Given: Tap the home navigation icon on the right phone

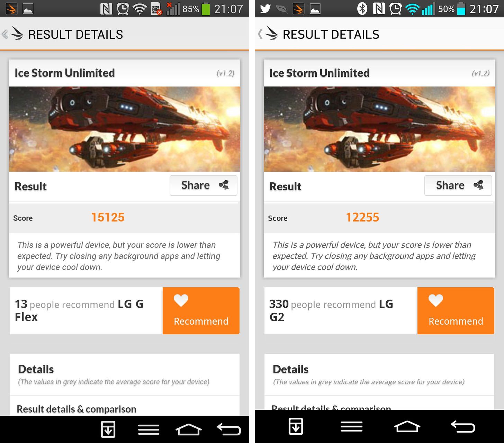Looking at the screenshot, I should pos(407,426).
